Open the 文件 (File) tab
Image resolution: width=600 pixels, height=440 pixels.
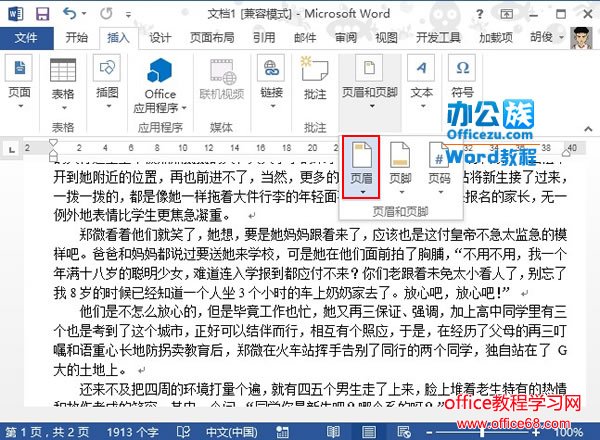point(26,38)
